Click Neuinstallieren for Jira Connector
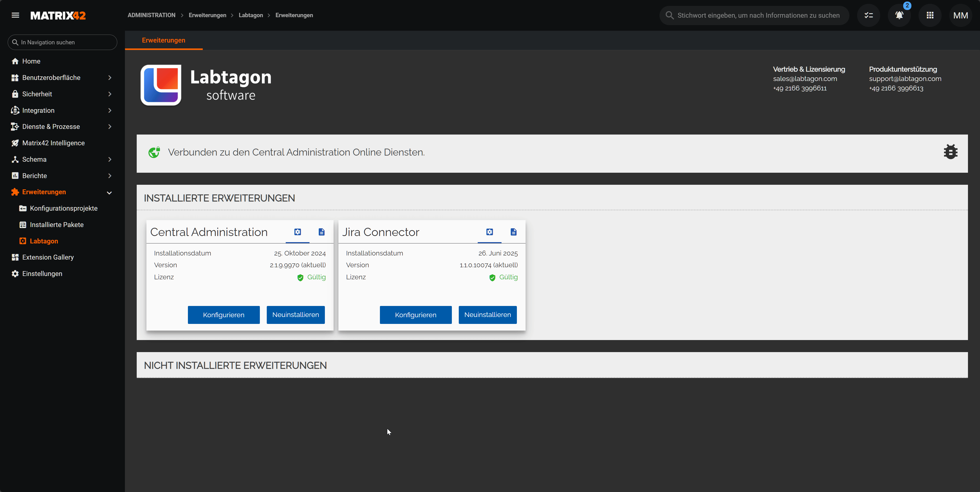Image resolution: width=980 pixels, height=492 pixels. [x=487, y=315]
